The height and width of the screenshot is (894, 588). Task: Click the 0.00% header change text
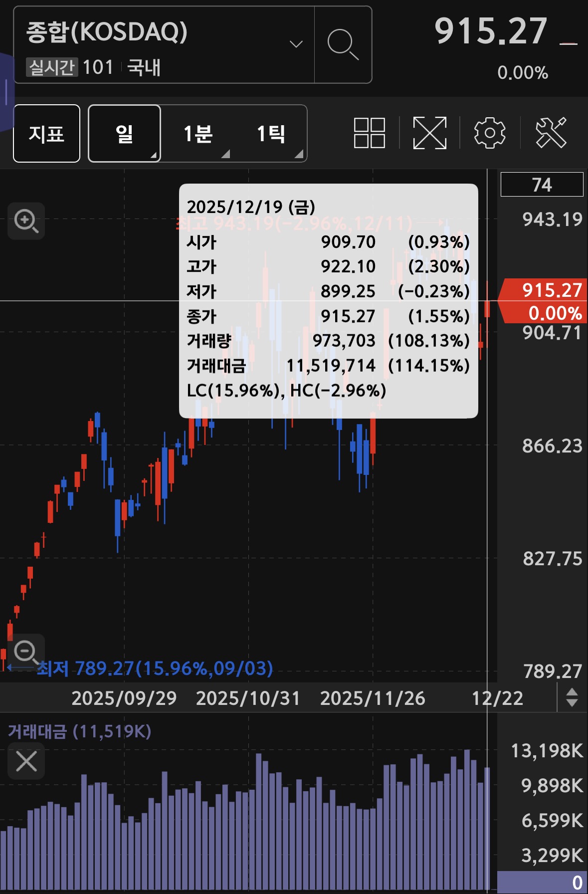pos(523,73)
